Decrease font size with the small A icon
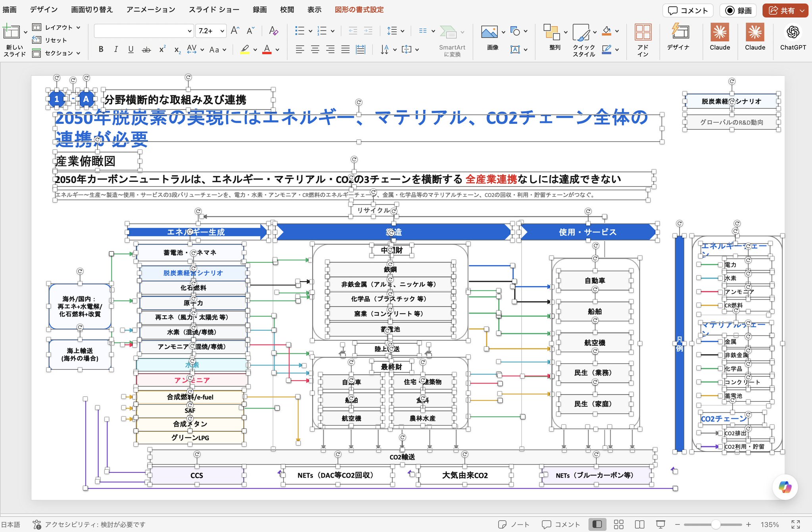The width and height of the screenshot is (812, 532). click(x=250, y=31)
